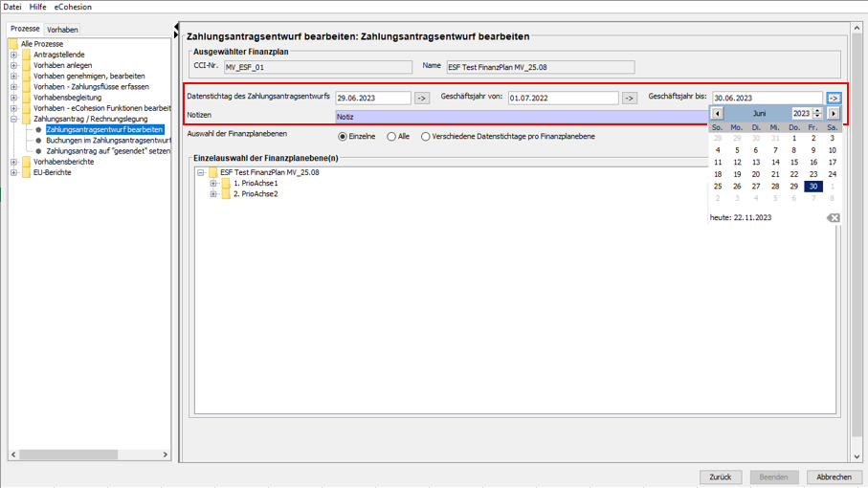This screenshot has width=868, height=488.
Task: Click arrow button beside Geschäftsjahr bis
Action: point(834,99)
